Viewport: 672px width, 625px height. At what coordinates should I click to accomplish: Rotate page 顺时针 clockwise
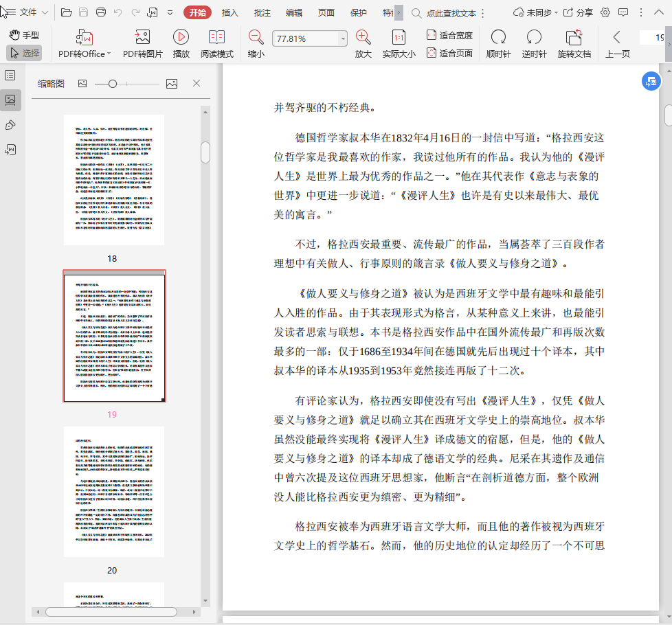498,43
